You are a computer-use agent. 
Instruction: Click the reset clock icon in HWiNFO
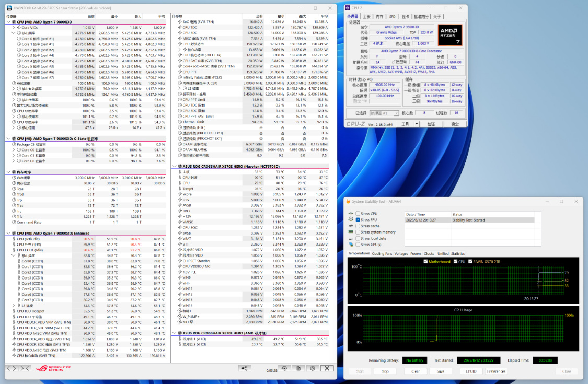[x=284, y=368]
